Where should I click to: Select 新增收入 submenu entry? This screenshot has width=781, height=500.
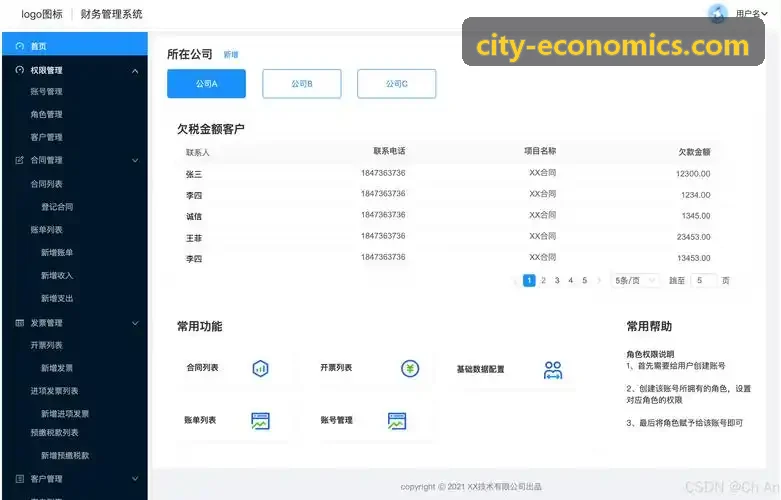pos(57,275)
